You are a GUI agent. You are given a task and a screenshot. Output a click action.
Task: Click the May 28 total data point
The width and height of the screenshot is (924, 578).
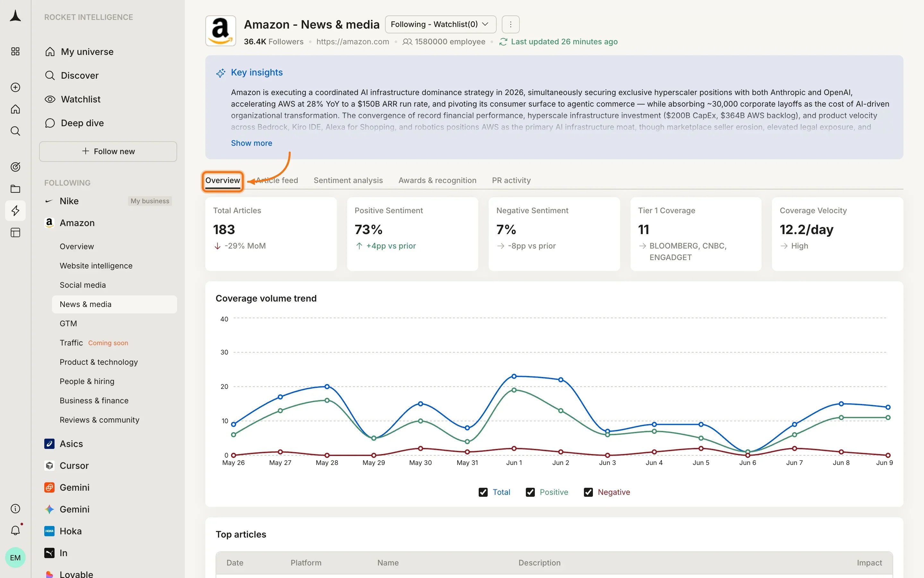click(x=327, y=387)
